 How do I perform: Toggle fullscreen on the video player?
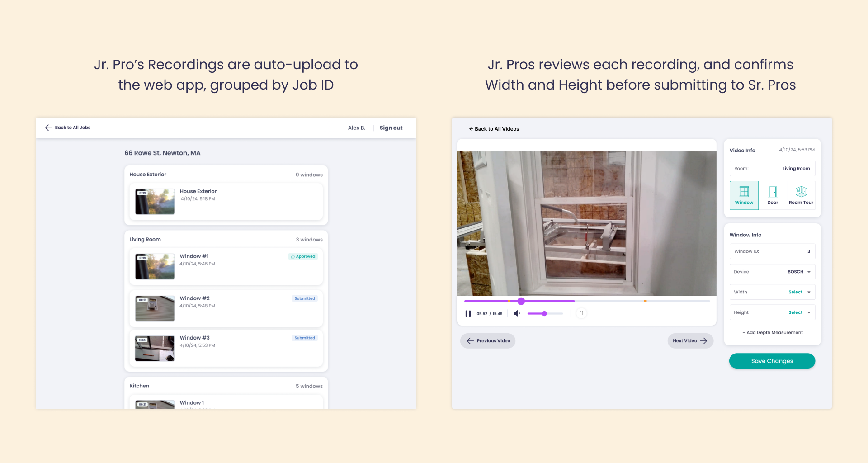tap(581, 313)
